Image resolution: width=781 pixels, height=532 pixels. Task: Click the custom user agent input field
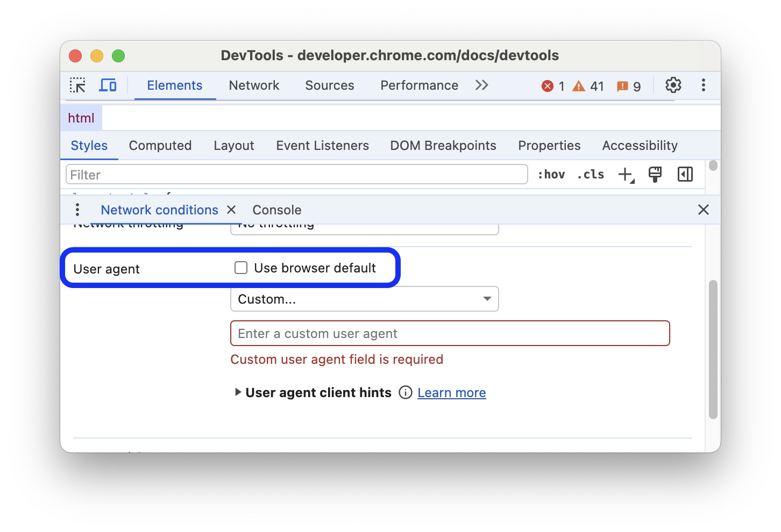450,333
